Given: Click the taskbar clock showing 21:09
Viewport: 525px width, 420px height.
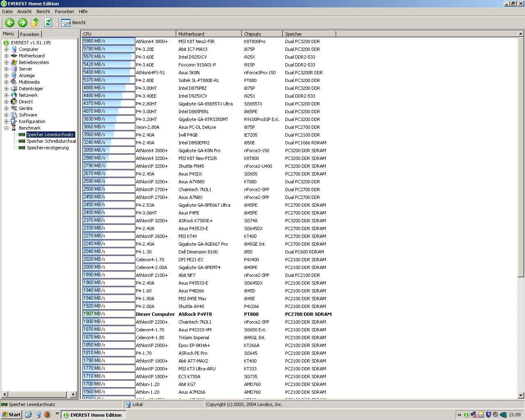Looking at the screenshot, I should click(x=515, y=415).
